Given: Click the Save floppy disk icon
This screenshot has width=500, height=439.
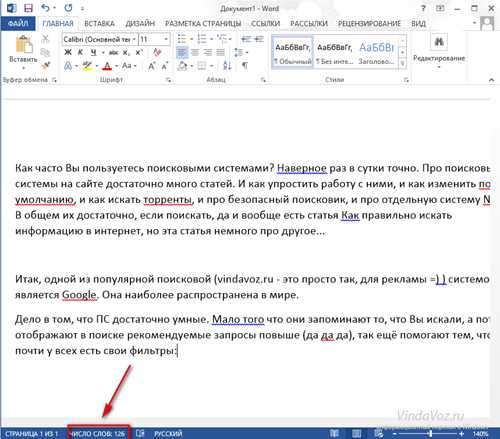Looking at the screenshot, I should (29, 8).
